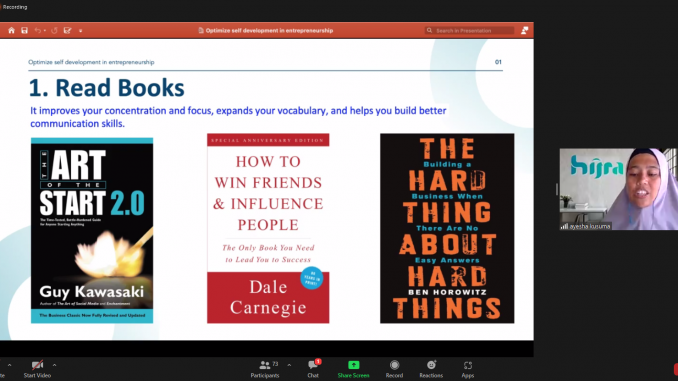Click the slide header 'Optimize self development in entrepreneurship'

click(x=91, y=62)
